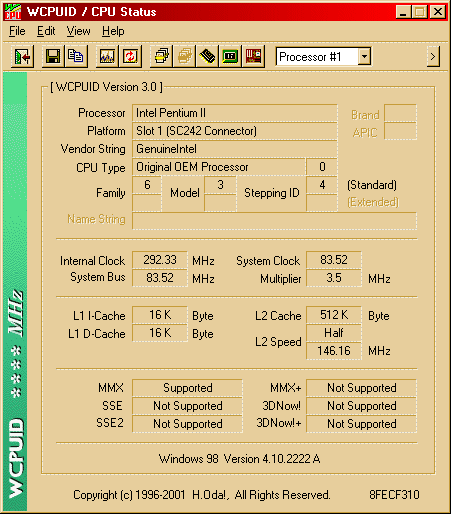
Task: Click the Original OEM Processor field
Action: pyautogui.click(x=219, y=167)
